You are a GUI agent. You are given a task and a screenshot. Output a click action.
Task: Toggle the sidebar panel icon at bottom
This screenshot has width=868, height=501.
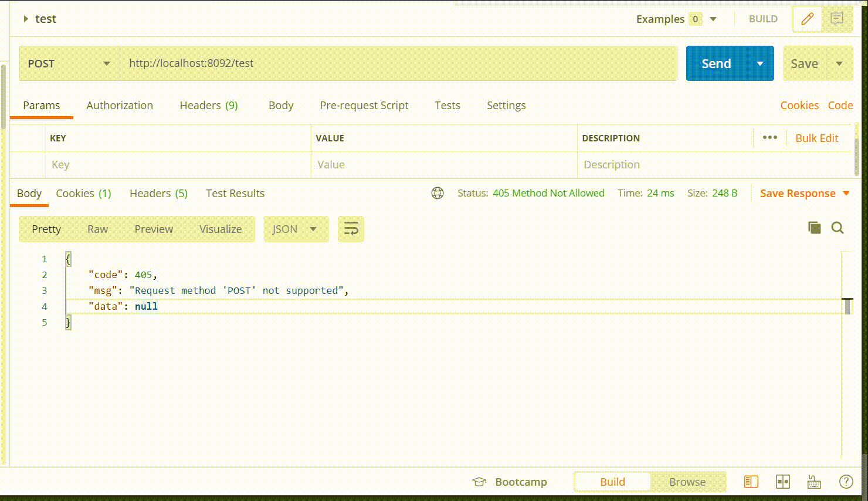point(751,482)
